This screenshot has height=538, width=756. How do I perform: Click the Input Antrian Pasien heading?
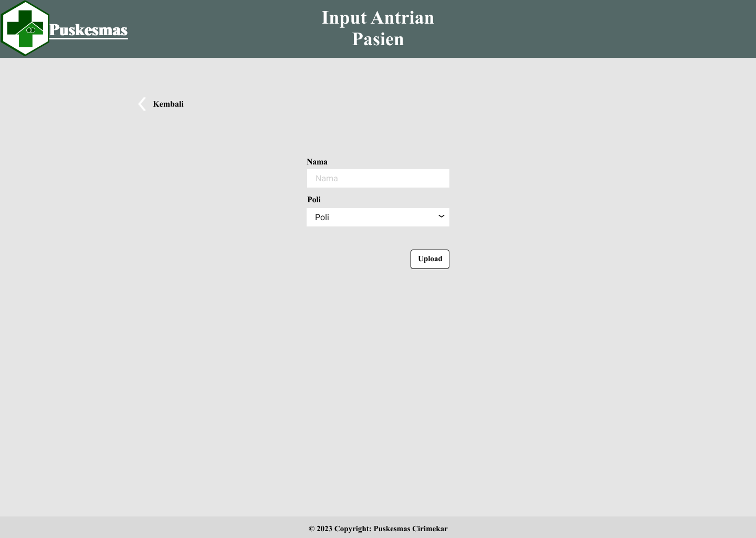pos(378,28)
